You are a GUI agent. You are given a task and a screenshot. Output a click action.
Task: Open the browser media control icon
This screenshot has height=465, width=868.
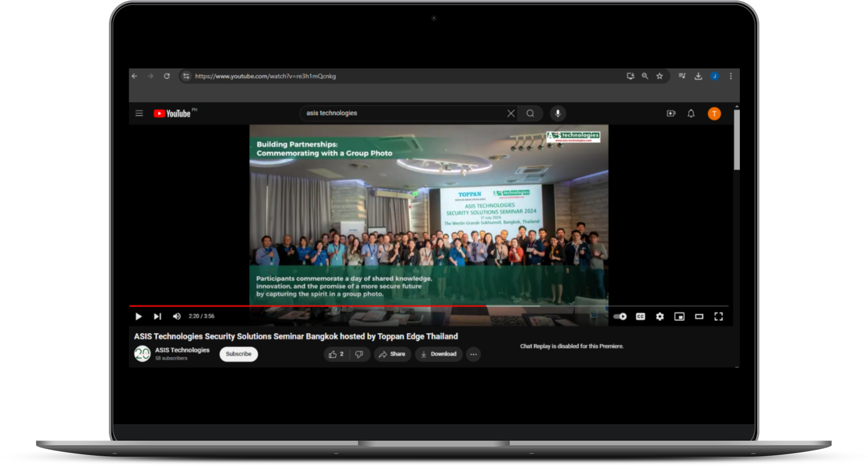pyautogui.click(x=682, y=76)
